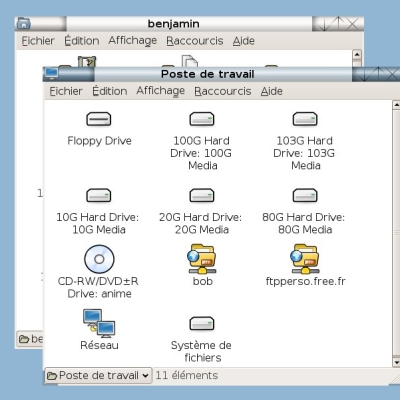Screen dimensions: 400x400
Task: Click the Poste de travail window menu icon
Action: 51,74
